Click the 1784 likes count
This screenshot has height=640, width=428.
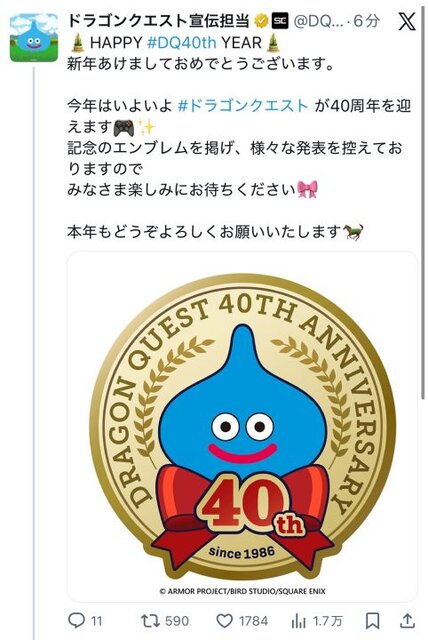253,621
